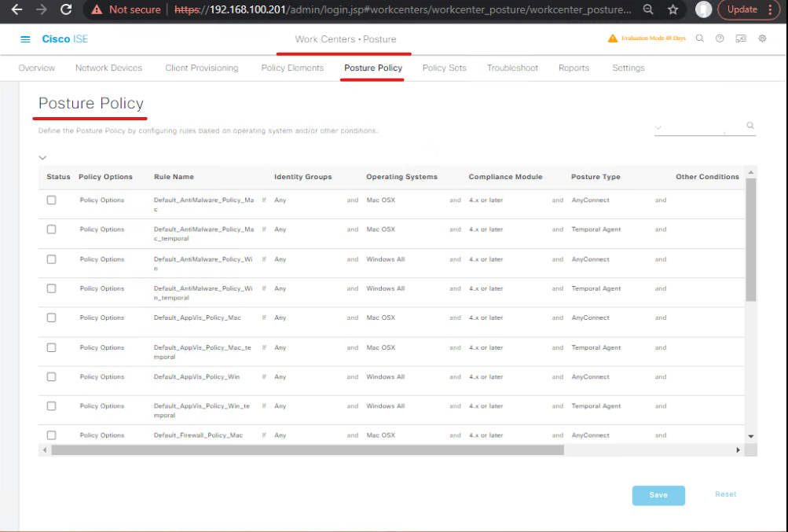Open the Reports tab
Image resolution: width=788 pixels, height=532 pixels.
[x=574, y=68]
